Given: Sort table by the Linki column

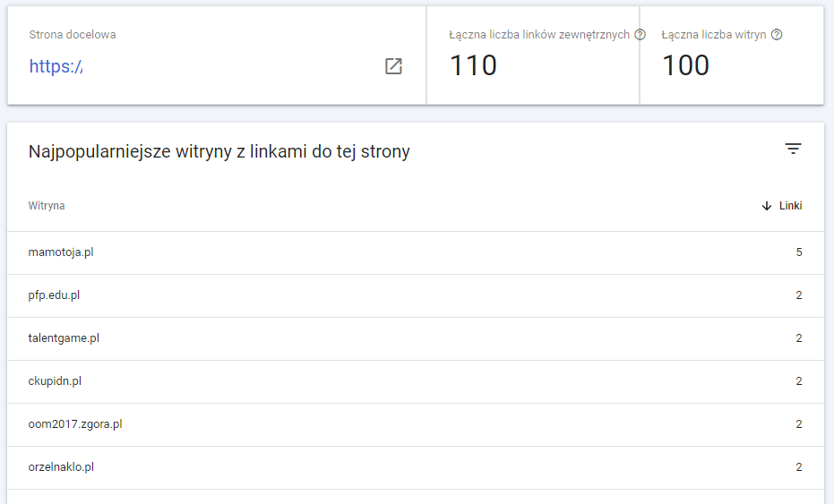Looking at the screenshot, I should (x=790, y=206).
